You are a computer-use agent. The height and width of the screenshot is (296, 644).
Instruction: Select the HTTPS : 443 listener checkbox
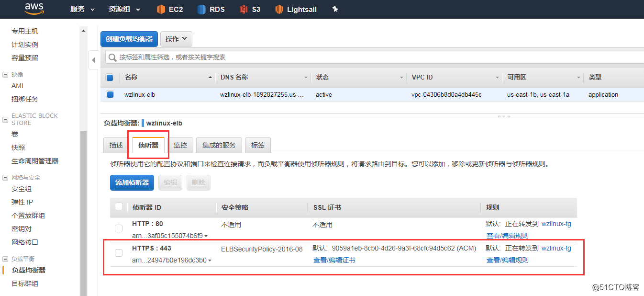click(119, 253)
